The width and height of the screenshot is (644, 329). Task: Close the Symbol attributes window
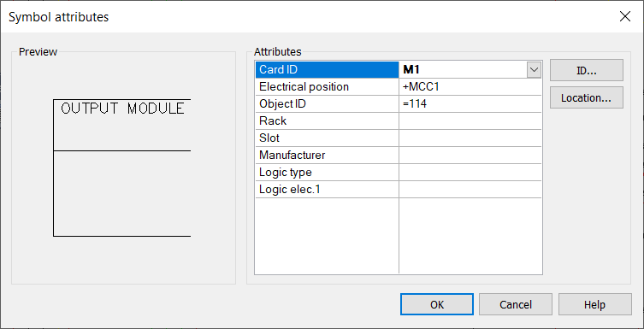pos(624,16)
